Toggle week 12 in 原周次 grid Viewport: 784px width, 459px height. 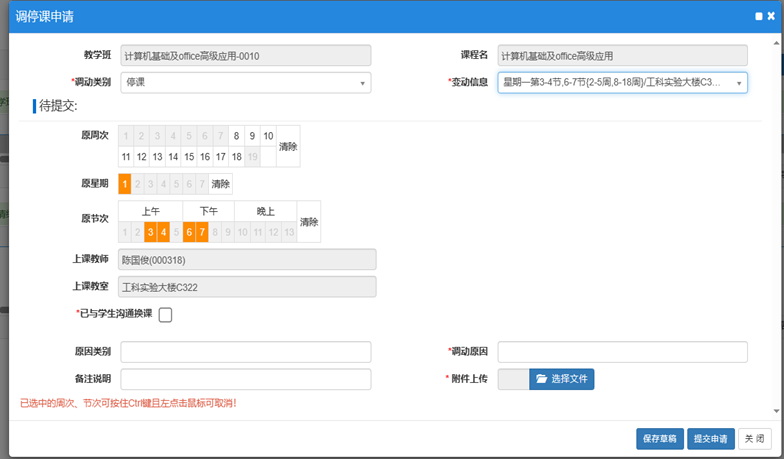pos(141,157)
